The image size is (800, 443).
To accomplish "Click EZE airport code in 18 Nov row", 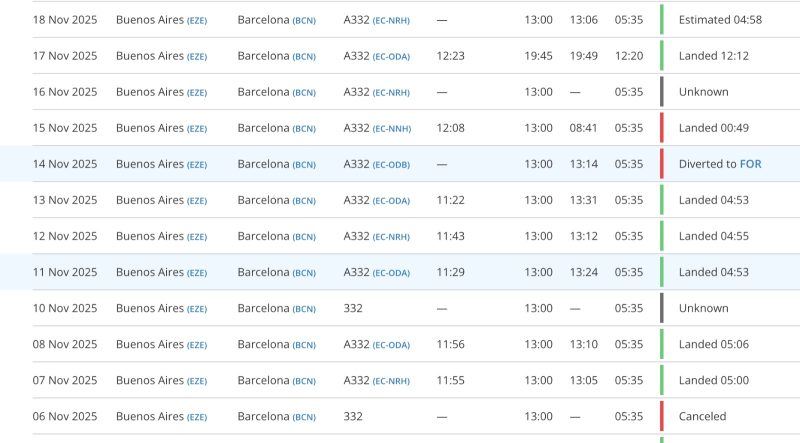I will pyautogui.click(x=196, y=20).
